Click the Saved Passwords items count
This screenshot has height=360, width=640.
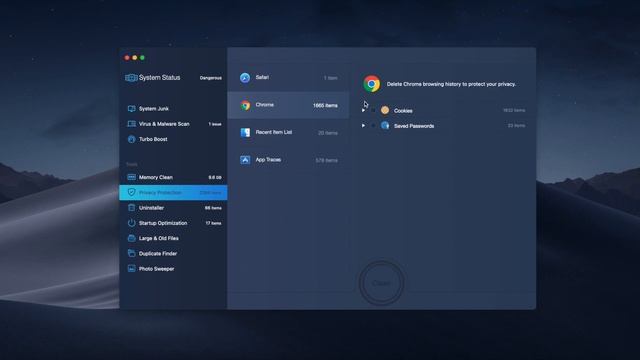click(516, 126)
